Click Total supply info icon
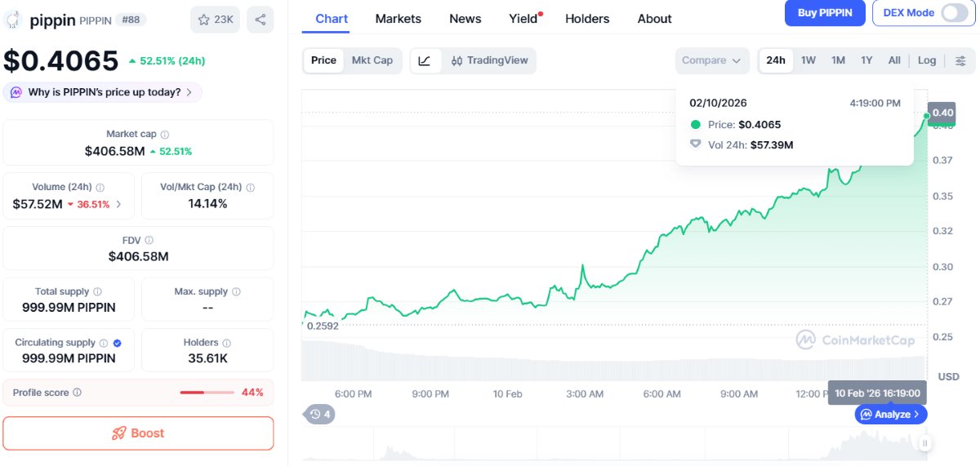Image resolution: width=980 pixels, height=466 pixels. click(97, 291)
